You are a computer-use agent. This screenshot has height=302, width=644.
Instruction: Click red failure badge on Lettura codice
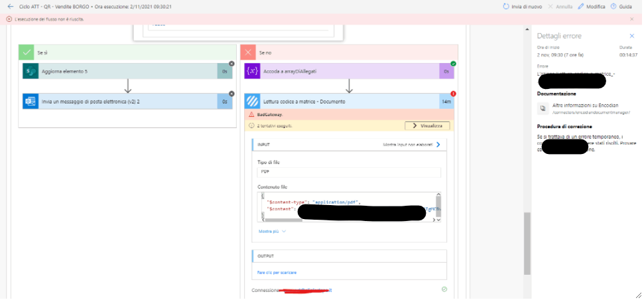tap(454, 94)
